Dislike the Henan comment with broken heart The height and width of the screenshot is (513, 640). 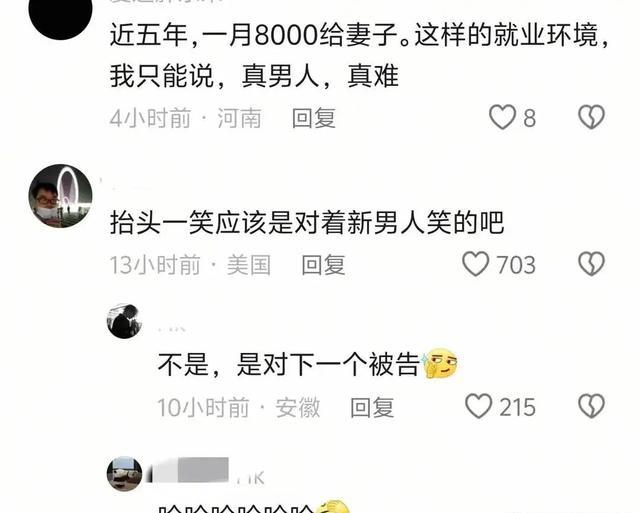591,117
